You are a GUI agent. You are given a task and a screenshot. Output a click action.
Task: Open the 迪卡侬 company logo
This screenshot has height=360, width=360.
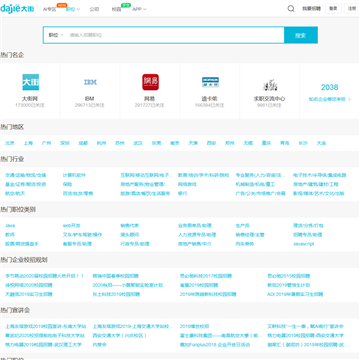point(210,82)
